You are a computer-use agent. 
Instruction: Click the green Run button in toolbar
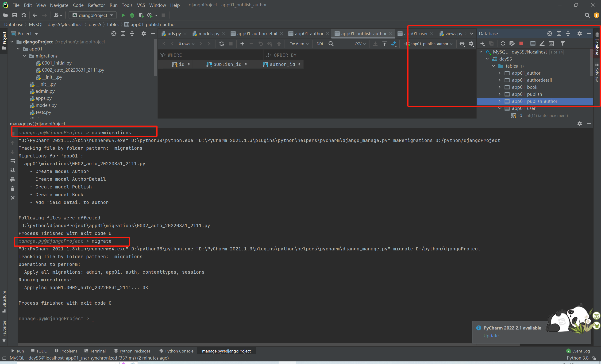click(x=123, y=15)
